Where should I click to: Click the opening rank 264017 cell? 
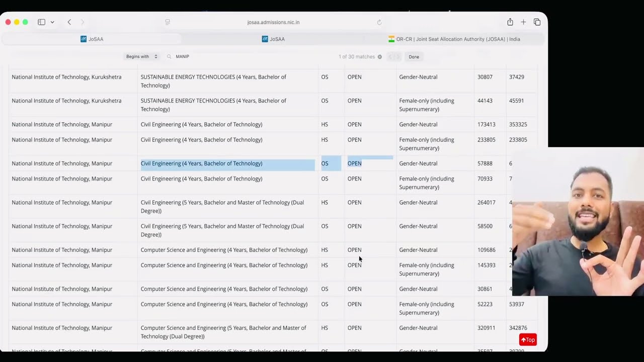(487, 202)
